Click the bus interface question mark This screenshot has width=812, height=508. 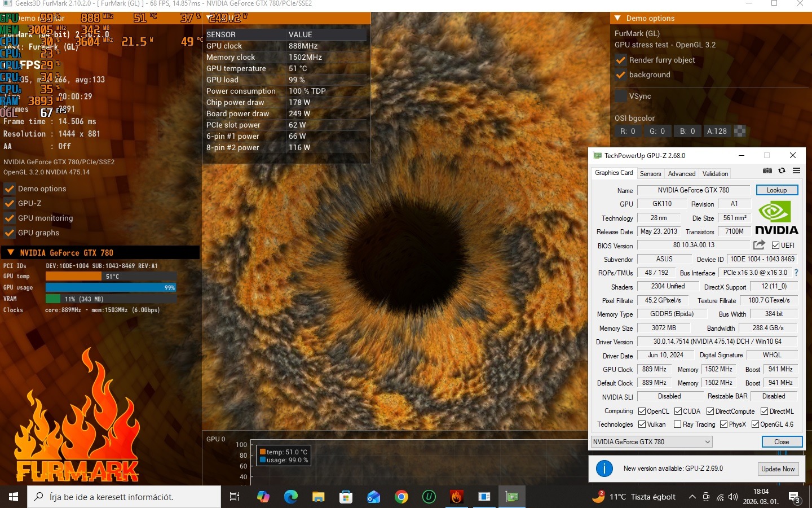tap(796, 273)
